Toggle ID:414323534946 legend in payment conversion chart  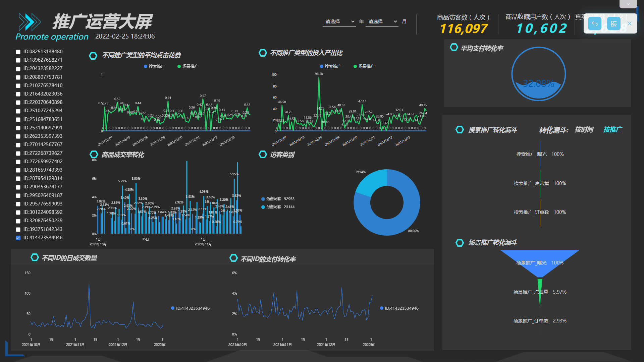(399, 308)
